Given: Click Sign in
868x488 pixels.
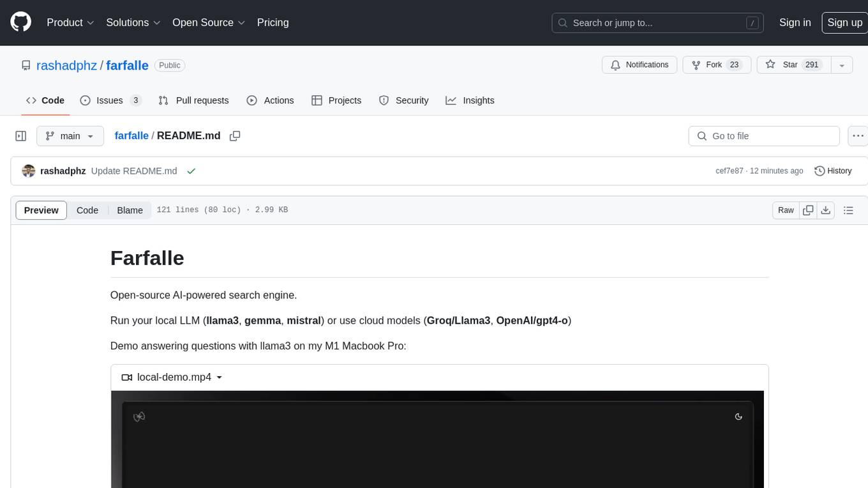Looking at the screenshot, I should point(795,22).
